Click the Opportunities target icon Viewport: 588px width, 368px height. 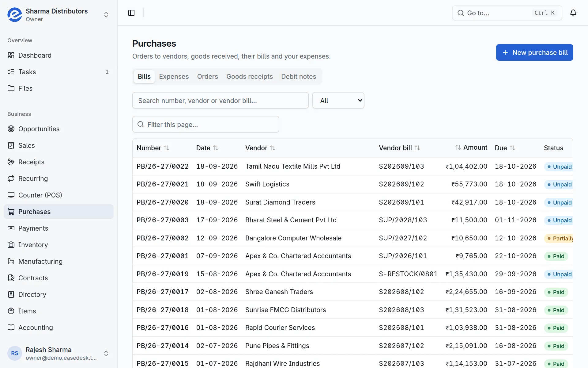coord(11,129)
